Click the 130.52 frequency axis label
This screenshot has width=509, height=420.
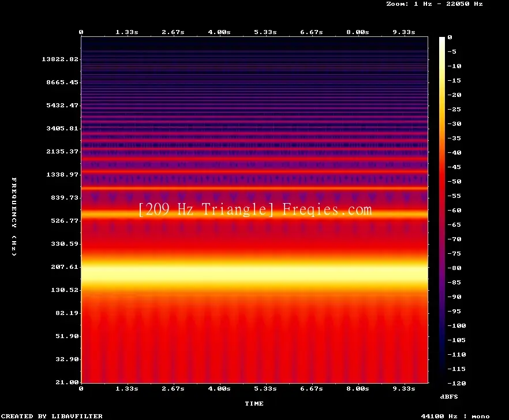pyautogui.click(x=65, y=290)
